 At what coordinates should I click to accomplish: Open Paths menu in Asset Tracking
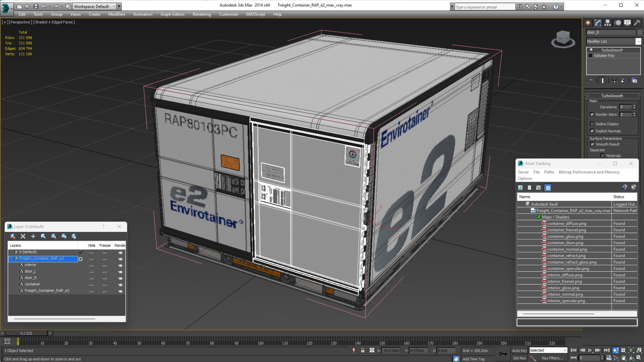click(549, 172)
